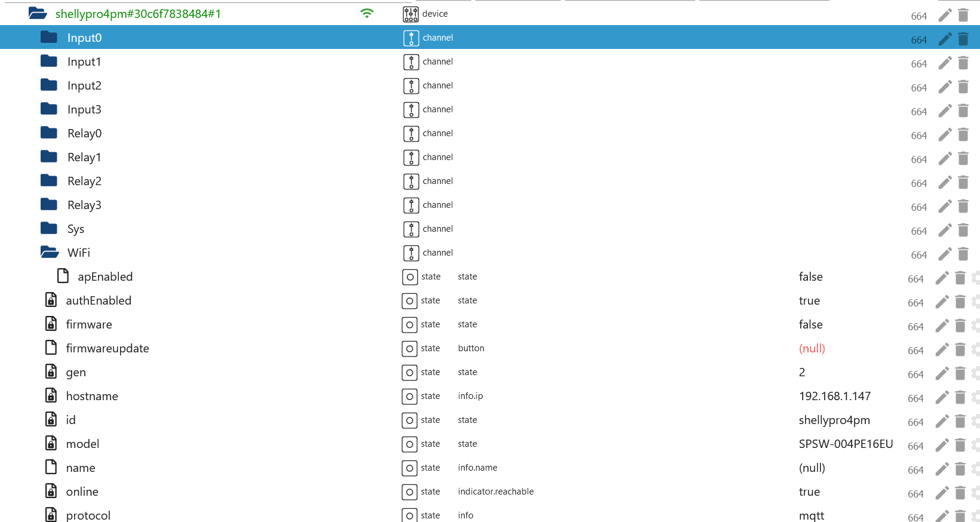Select the hostname state row
The height and width of the screenshot is (522, 980).
coord(490,395)
